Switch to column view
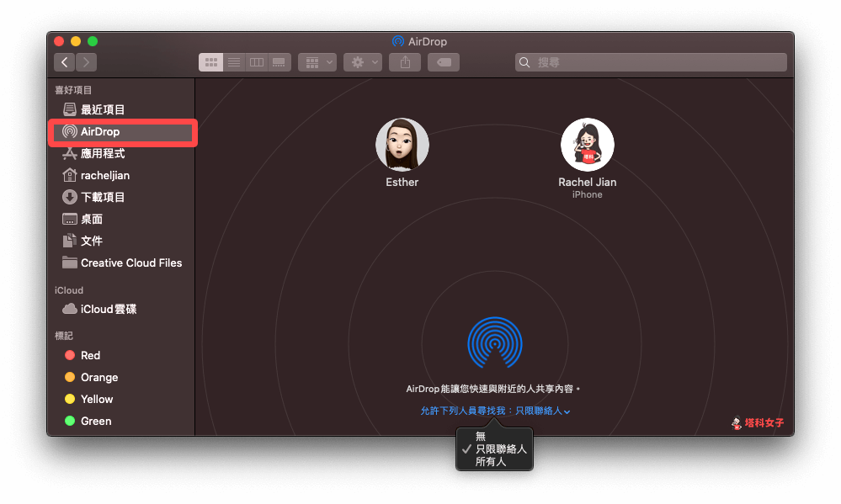Screen dimensions: 841x504 257,62
